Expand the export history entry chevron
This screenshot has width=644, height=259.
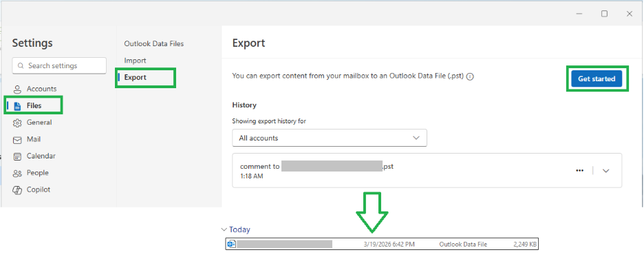(x=605, y=171)
